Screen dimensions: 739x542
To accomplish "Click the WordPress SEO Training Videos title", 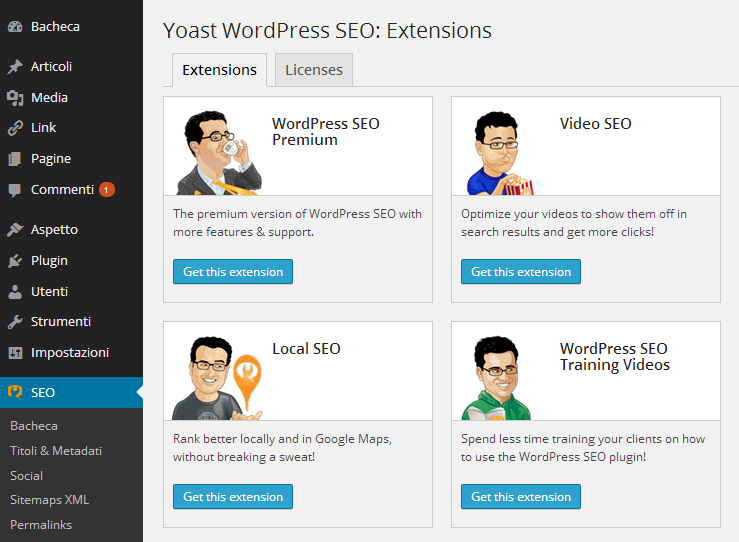I will click(615, 356).
